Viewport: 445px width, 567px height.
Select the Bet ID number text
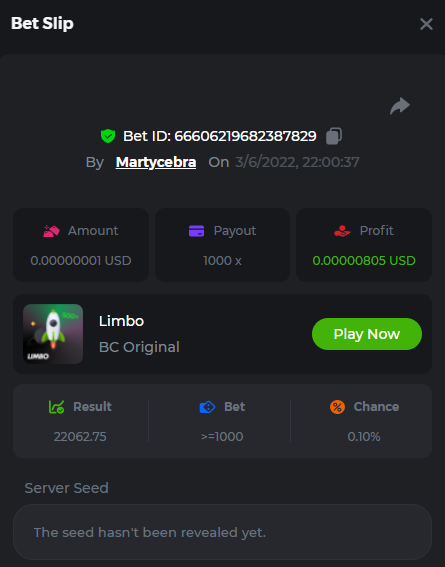click(245, 136)
